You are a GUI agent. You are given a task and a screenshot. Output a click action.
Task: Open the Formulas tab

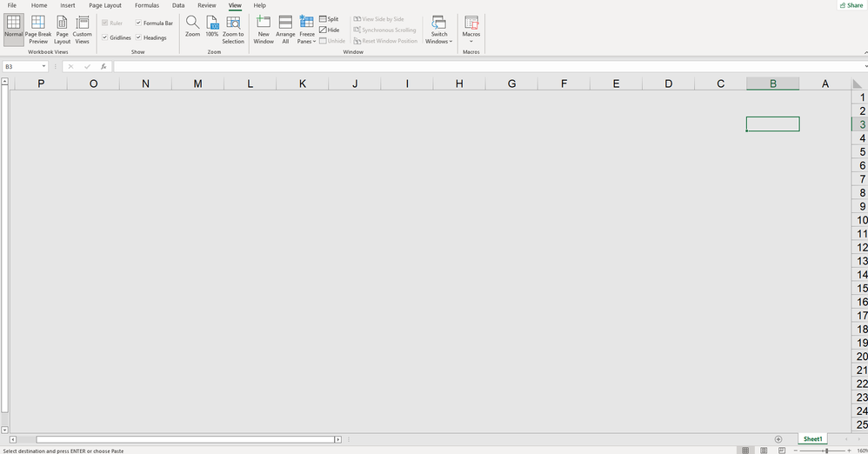(147, 5)
